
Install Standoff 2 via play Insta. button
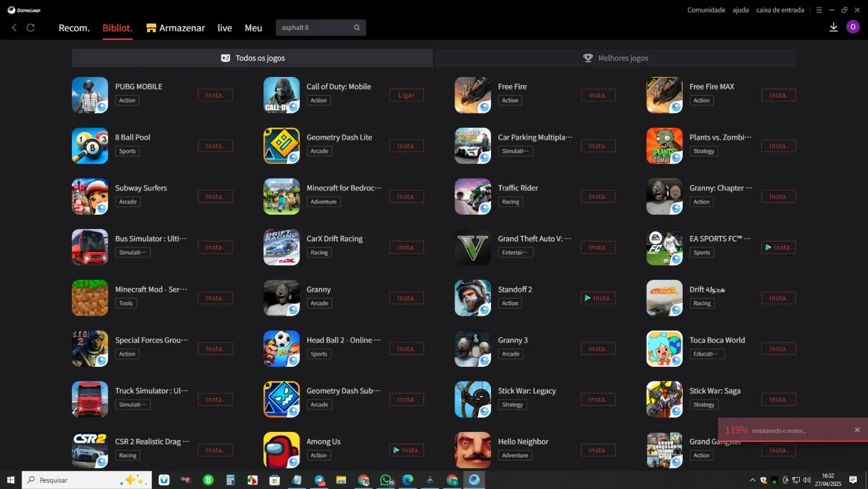tap(598, 298)
